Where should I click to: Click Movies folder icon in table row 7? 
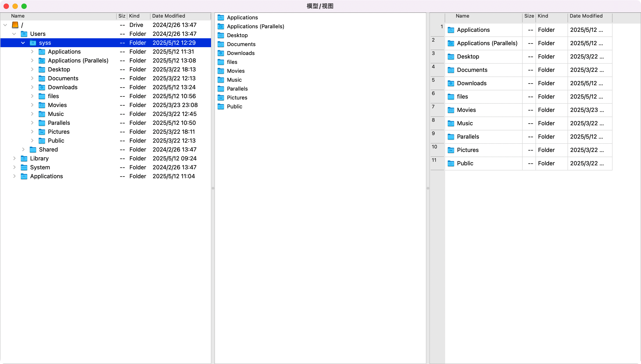pos(451,110)
